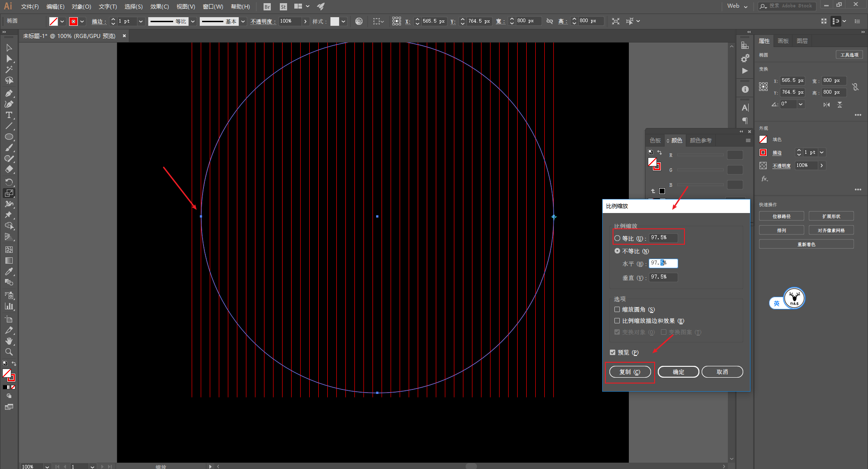Click the 填色 fill swatch in appearance panel
868x469 pixels.
point(764,140)
